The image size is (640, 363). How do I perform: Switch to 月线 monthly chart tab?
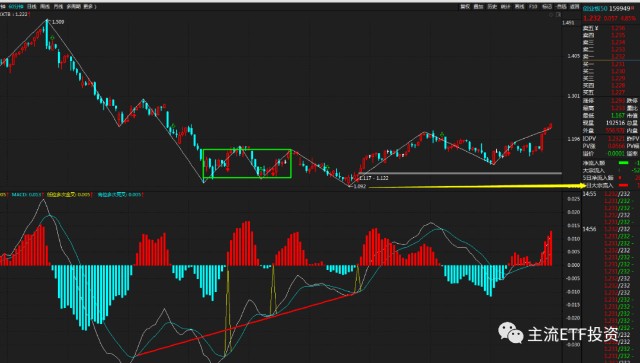(59, 7)
